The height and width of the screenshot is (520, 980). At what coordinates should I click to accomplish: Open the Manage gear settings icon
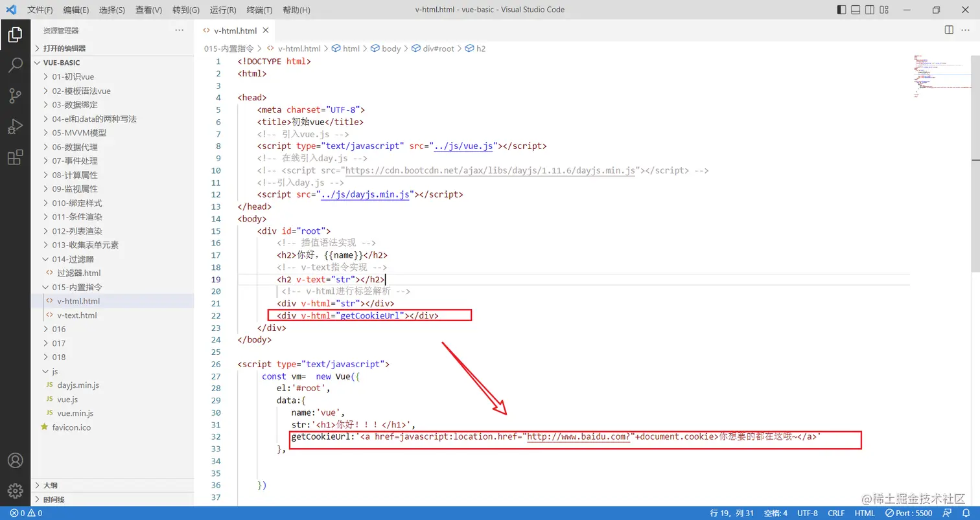click(15, 490)
